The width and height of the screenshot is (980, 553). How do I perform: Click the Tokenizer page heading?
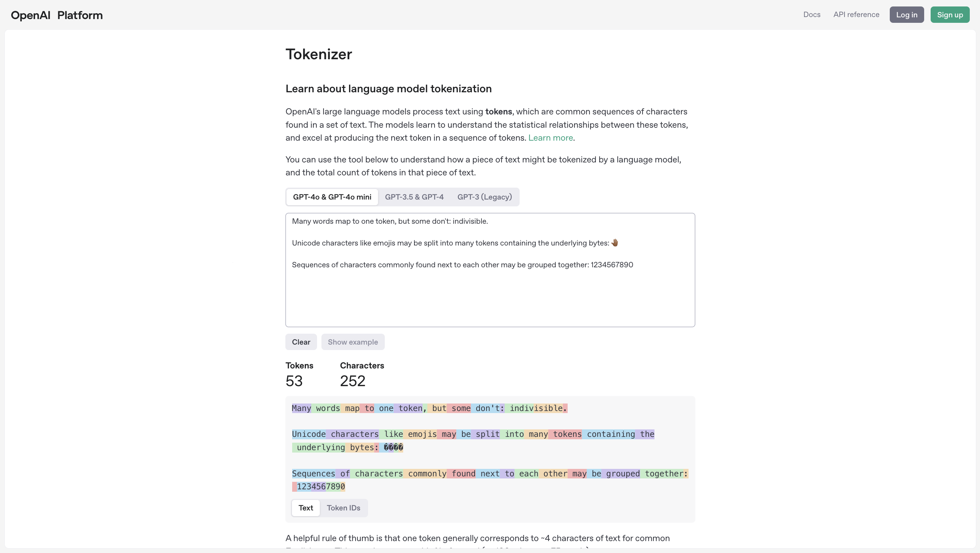(x=318, y=54)
